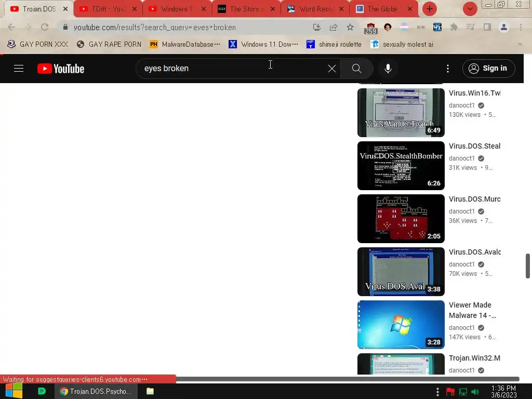The image size is (532, 399).
Task: Show hidden tray icons overflow
Action: pyautogui.click(x=437, y=392)
